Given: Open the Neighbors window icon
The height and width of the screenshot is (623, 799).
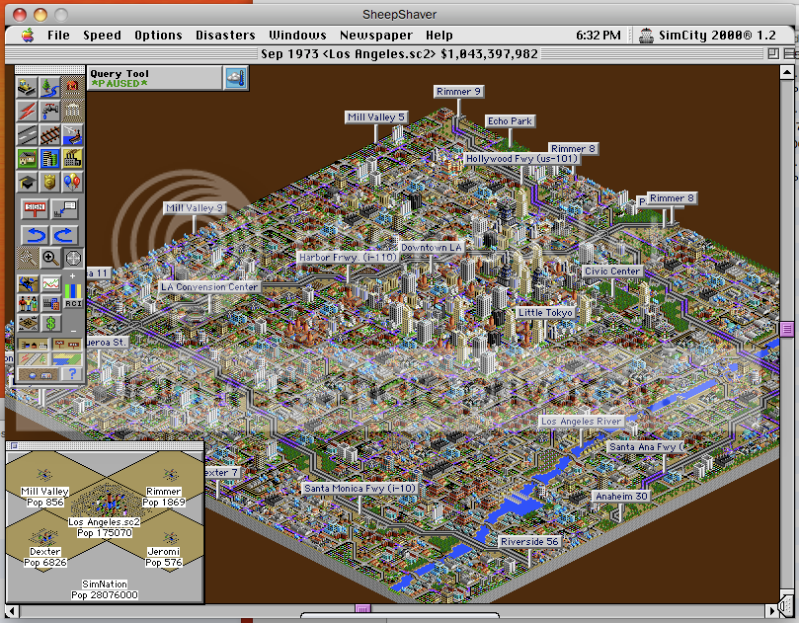Looking at the screenshot, I should (x=27, y=323).
